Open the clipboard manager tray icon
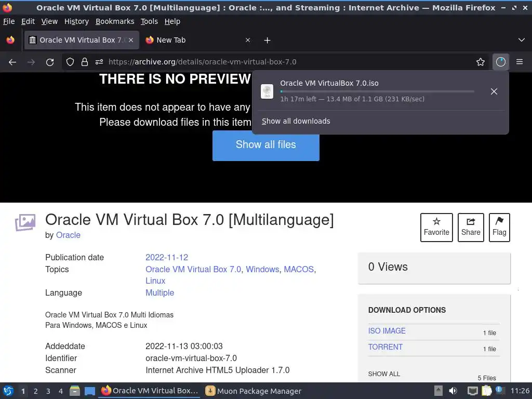 486,391
